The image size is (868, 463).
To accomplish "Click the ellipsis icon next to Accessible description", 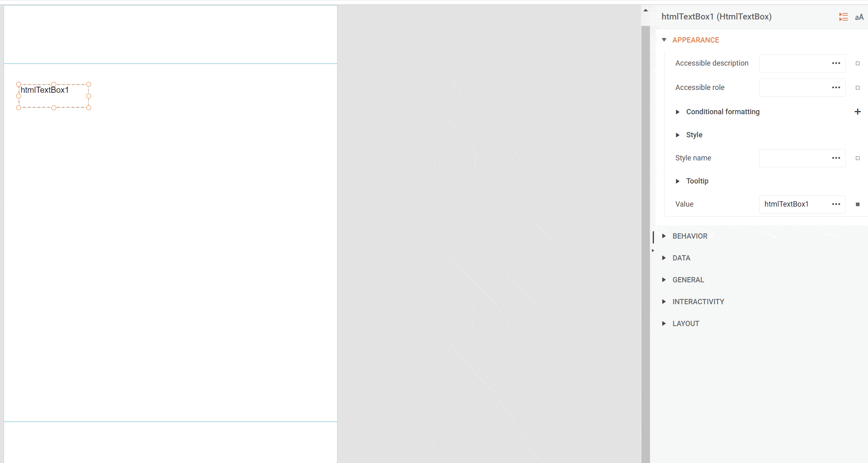I will point(836,63).
